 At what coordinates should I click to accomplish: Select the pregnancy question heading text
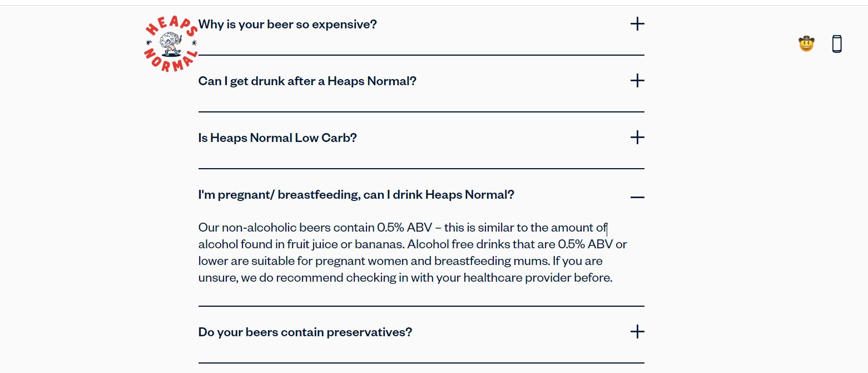coord(356,194)
